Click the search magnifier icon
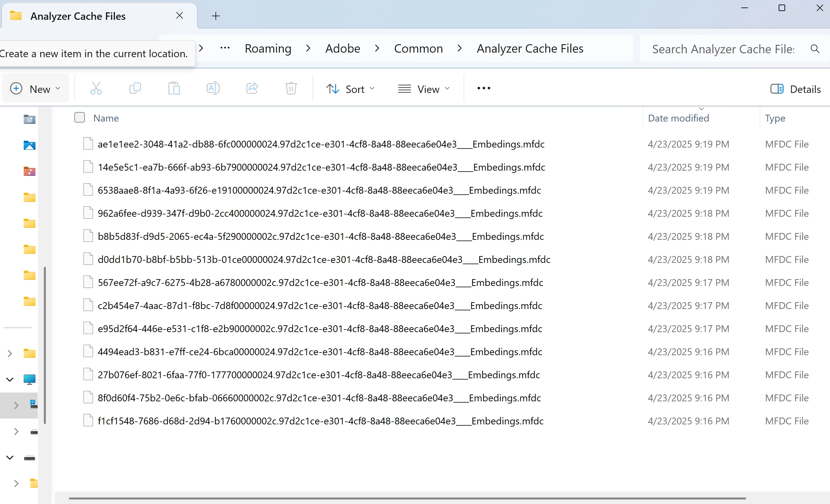 (814, 49)
